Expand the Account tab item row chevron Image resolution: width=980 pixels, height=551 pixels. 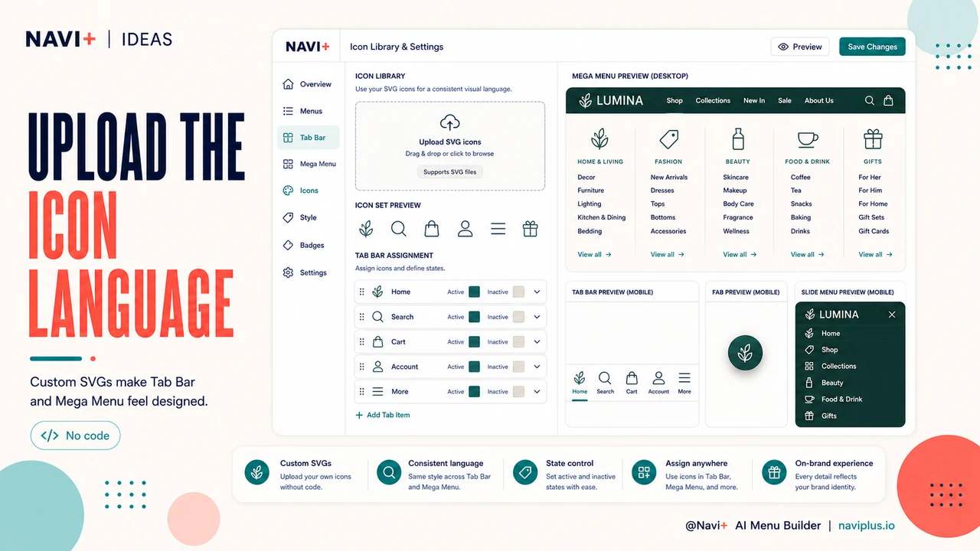tap(537, 367)
